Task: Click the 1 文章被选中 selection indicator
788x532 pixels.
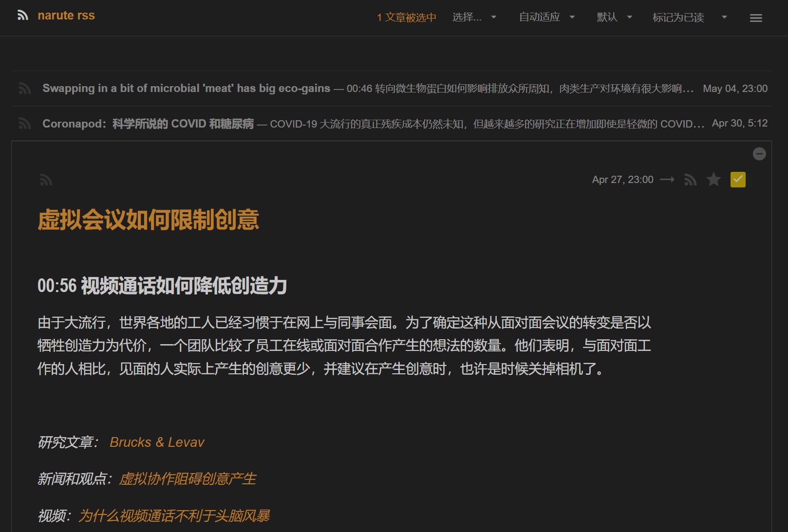Action: coord(406,18)
